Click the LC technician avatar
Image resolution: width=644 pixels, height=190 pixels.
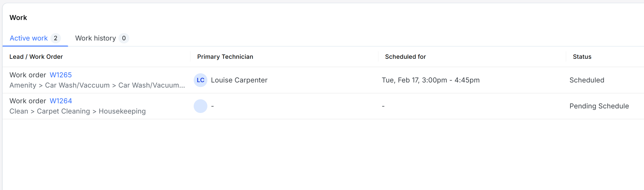[x=200, y=80]
